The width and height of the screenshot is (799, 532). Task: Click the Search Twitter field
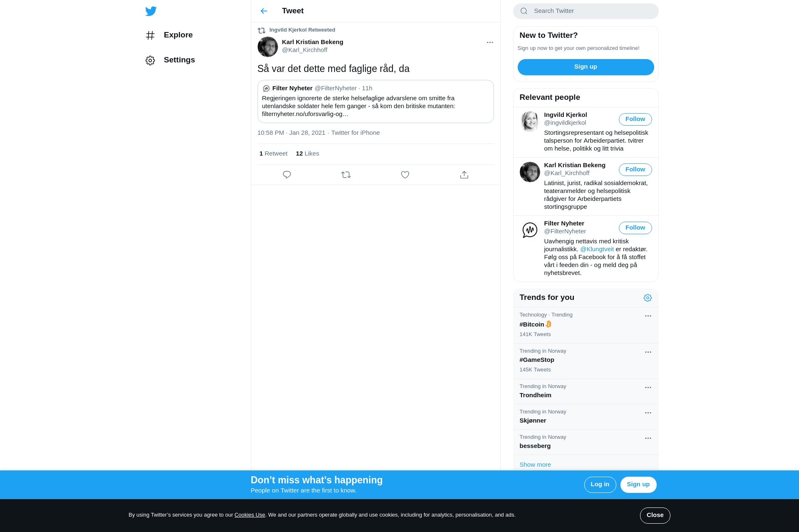(586, 11)
